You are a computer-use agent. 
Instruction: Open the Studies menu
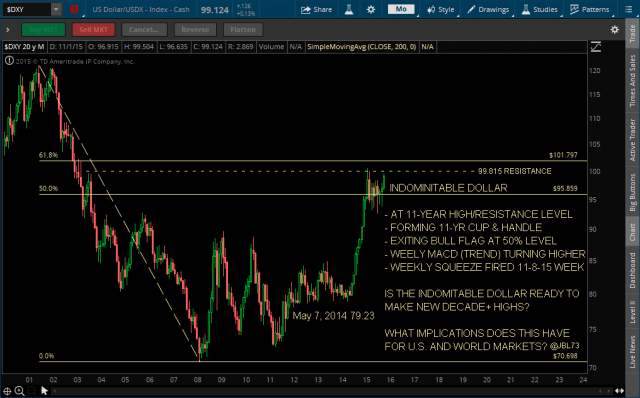click(x=540, y=9)
